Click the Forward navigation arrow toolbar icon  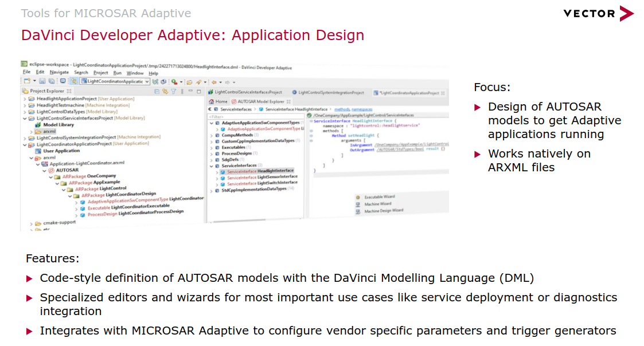tap(228, 82)
